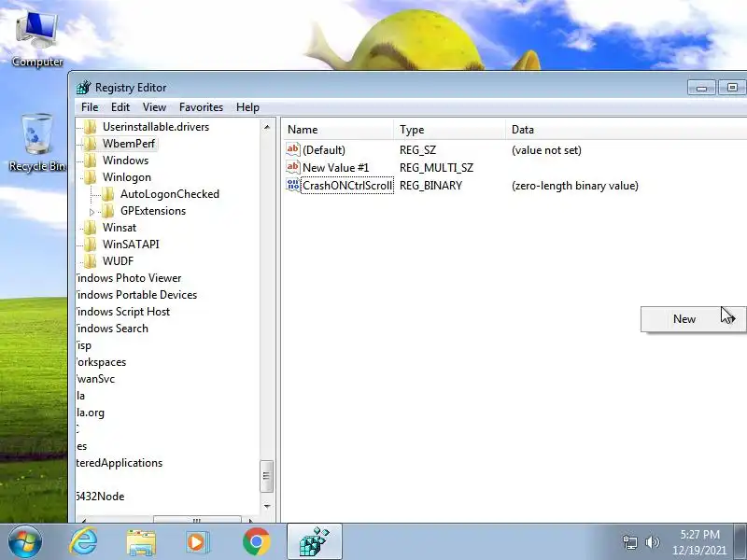Select the Windows Script Host key
The width and height of the screenshot is (747, 560).
pos(123,312)
